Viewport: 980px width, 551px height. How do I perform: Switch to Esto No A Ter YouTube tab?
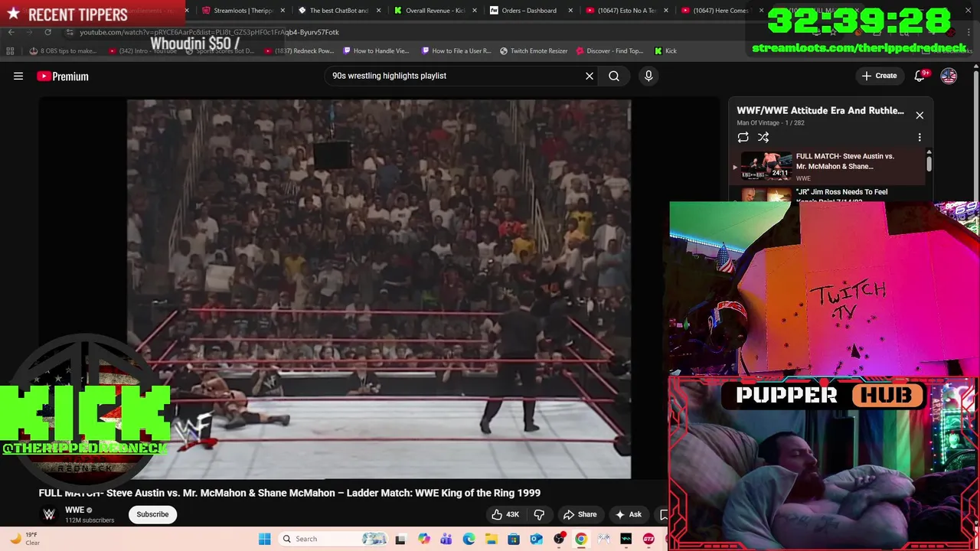click(x=624, y=11)
